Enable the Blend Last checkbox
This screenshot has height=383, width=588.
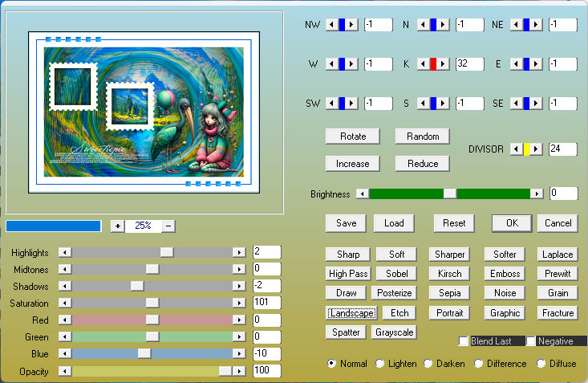coord(464,341)
